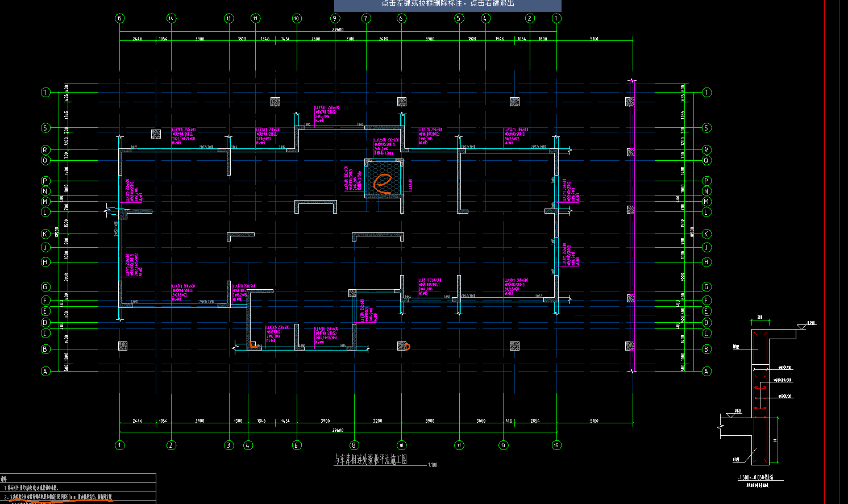Select axis bubble T on the right side

point(706,92)
